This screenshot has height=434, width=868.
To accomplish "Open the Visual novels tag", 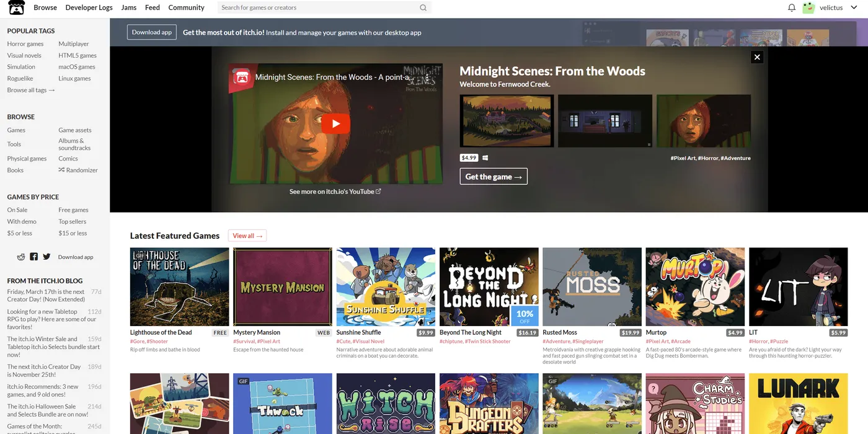I will coord(24,55).
